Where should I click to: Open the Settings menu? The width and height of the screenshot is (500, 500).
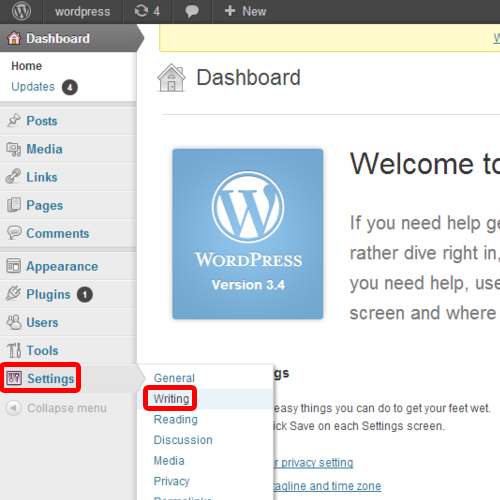(x=51, y=379)
